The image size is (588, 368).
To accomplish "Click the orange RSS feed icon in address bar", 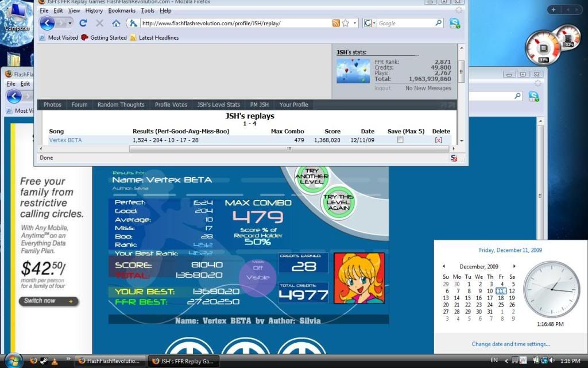I will click(x=336, y=24).
